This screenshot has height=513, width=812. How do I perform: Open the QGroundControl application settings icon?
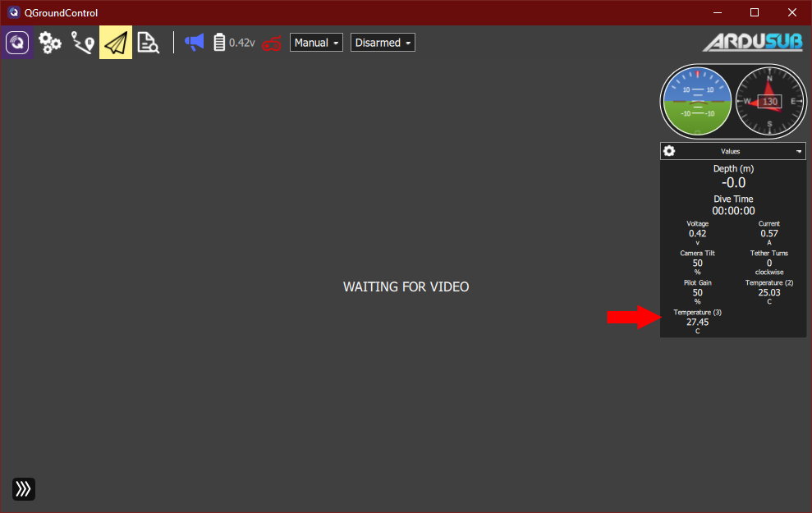point(17,43)
